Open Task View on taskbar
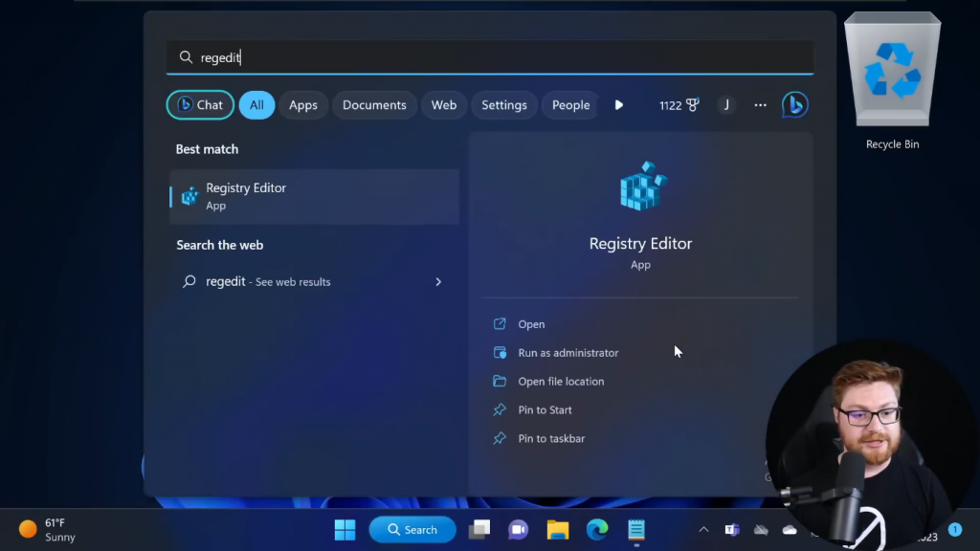The width and height of the screenshot is (980, 551). [479, 530]
